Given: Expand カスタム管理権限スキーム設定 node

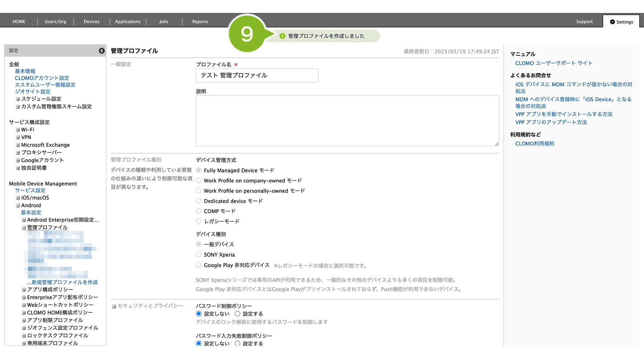Looking at the screenshot, I should pos(18,107).
